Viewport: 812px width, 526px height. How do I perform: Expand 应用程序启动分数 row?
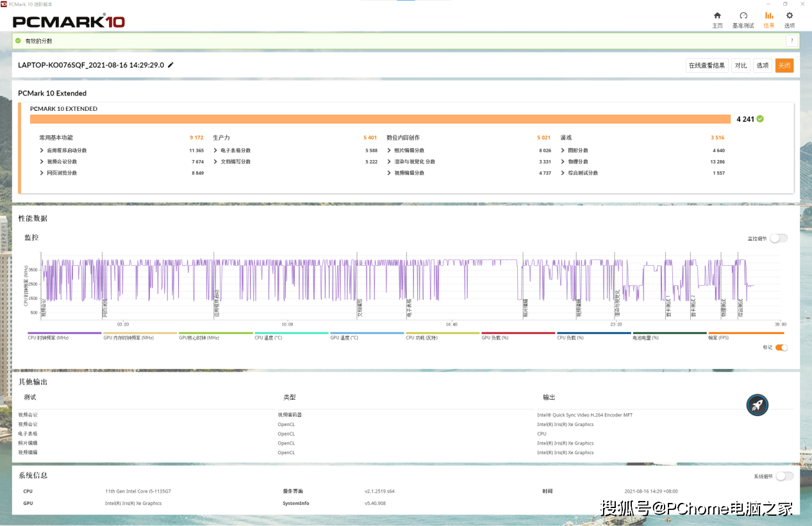coord(42,151)
